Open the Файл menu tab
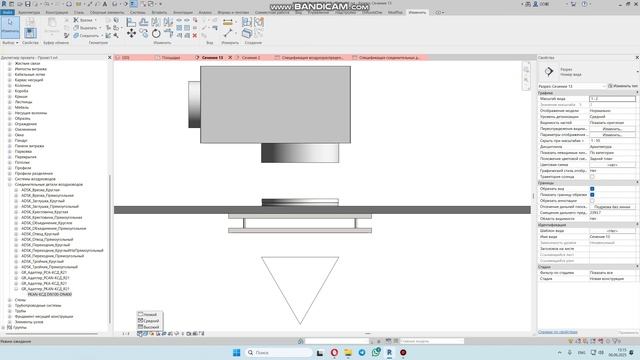Viewport: 640px width, 360px height. coord(7,13)
